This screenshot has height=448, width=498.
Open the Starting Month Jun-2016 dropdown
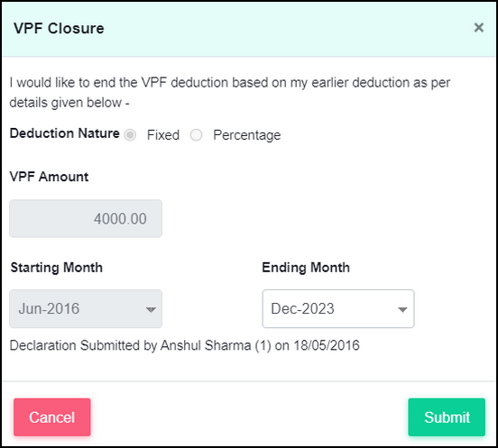86,308
